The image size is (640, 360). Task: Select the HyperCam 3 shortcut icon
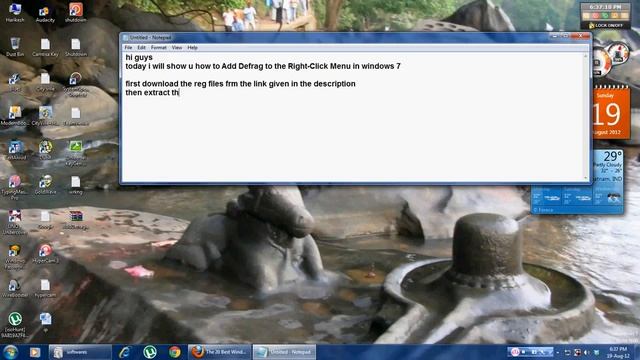pyautogui.click(x=45, y=253)
